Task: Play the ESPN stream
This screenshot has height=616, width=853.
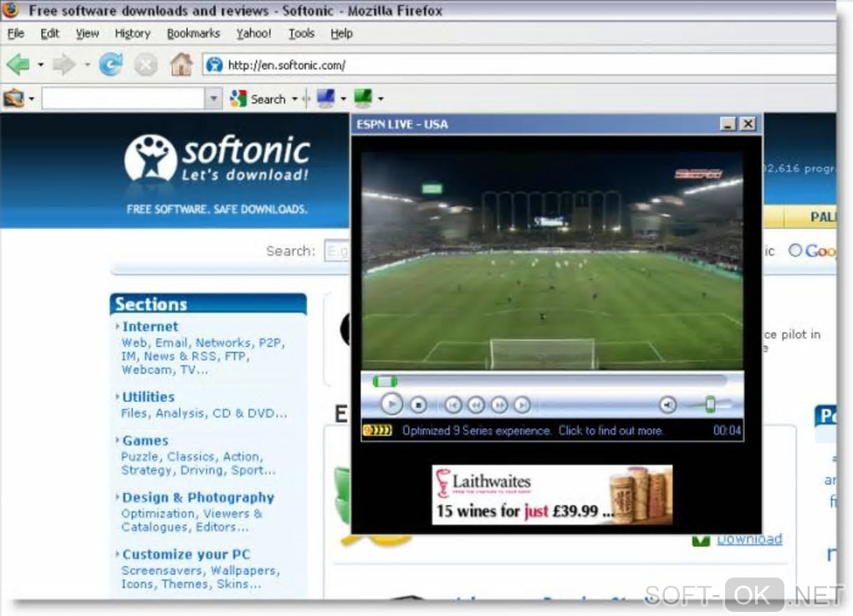Action: [391, 404]
